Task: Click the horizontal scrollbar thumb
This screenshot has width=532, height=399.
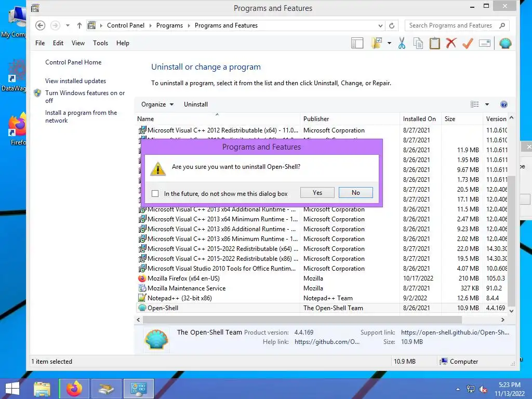Action: click(x=302, y=320)
